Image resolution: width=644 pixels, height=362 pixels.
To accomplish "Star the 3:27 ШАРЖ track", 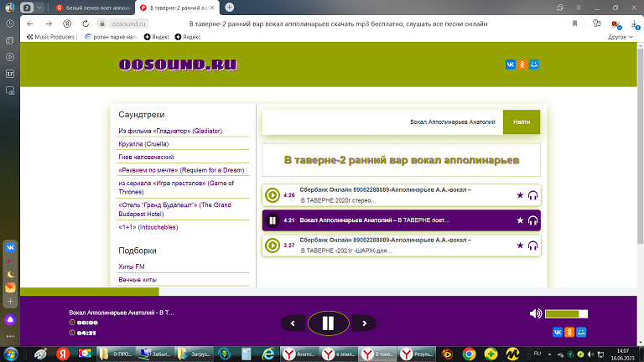I will tap(520, 246).
